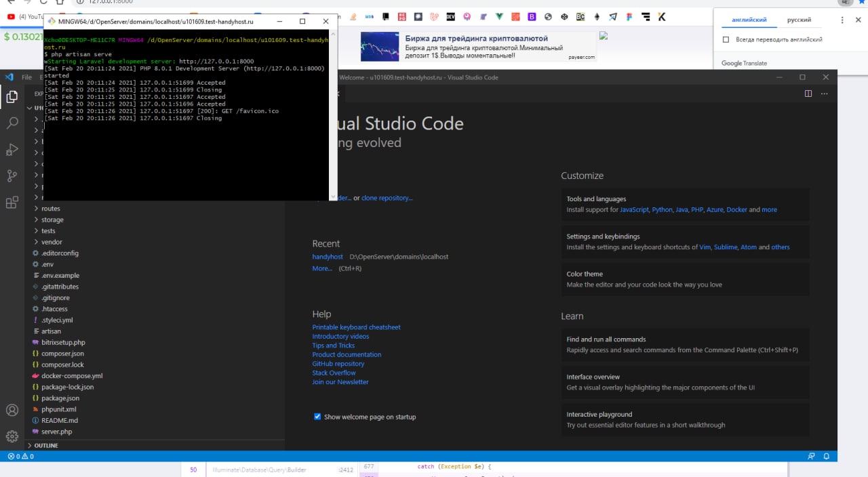The image size is (868, 477).
Task: Reload the browser page
Action: (43, 2)
